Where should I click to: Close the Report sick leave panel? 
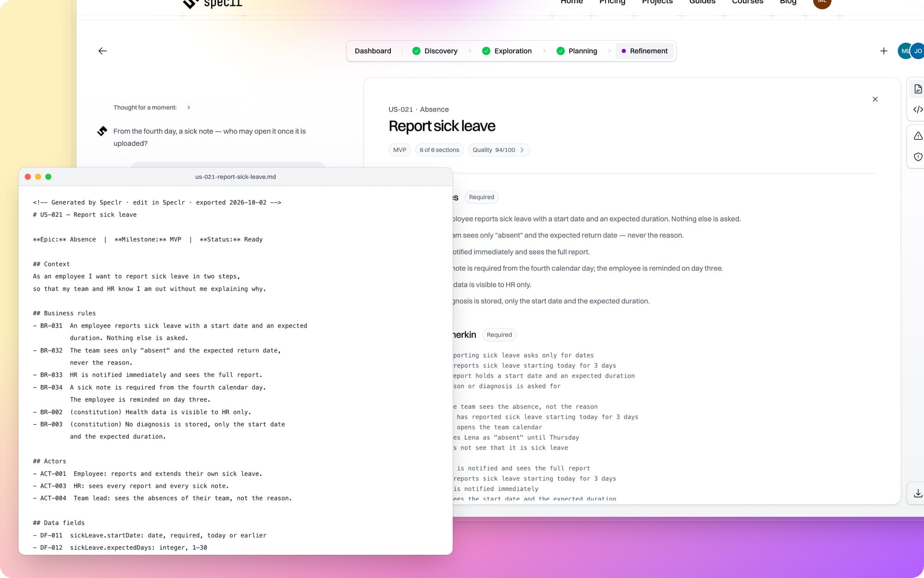[x=875, y=99]
